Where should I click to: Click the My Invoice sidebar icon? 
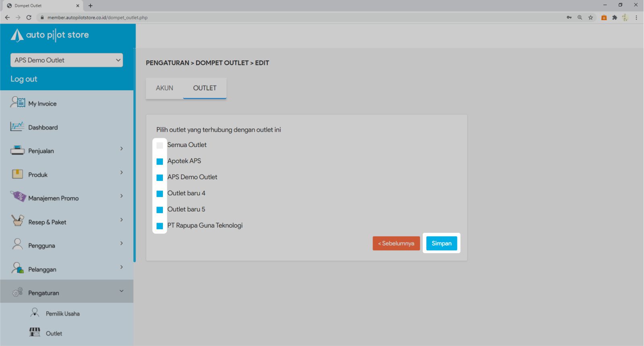click(18, 103)
